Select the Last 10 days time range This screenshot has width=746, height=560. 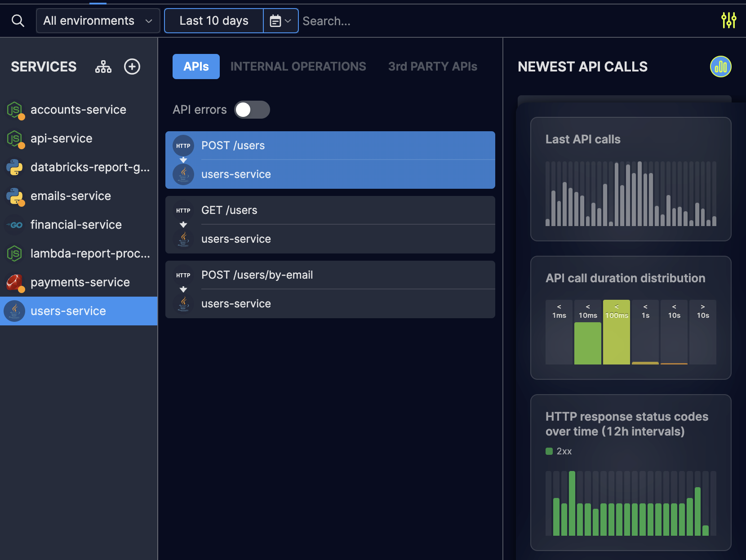pos(214,21)
